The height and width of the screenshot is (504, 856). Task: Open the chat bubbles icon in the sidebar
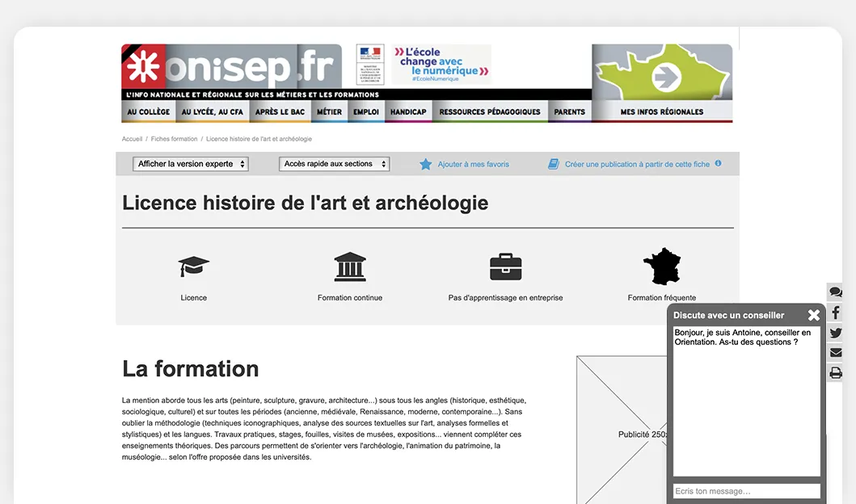pyautogui.click(x=836, y=292)
